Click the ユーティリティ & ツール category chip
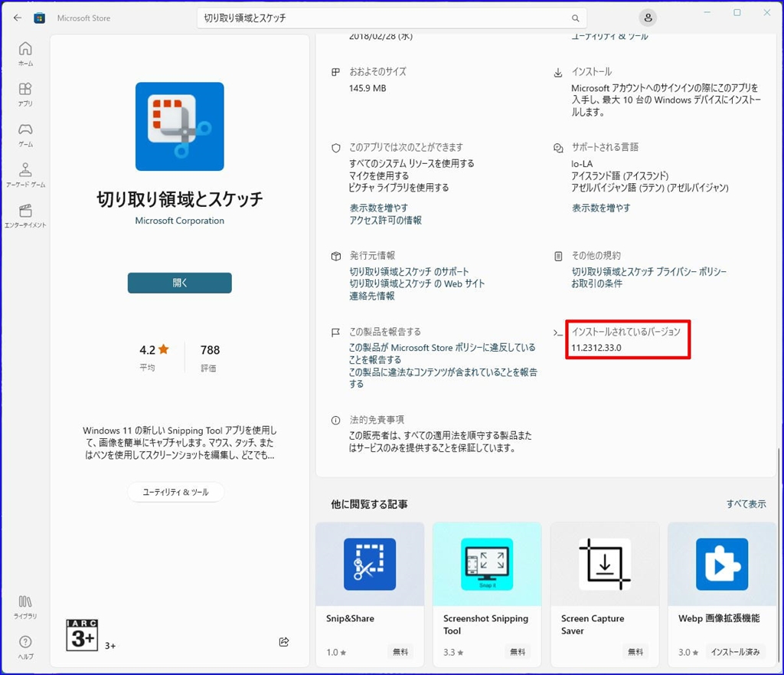The height and width of the screenshot is (675, 784). (x=175, y=492)
